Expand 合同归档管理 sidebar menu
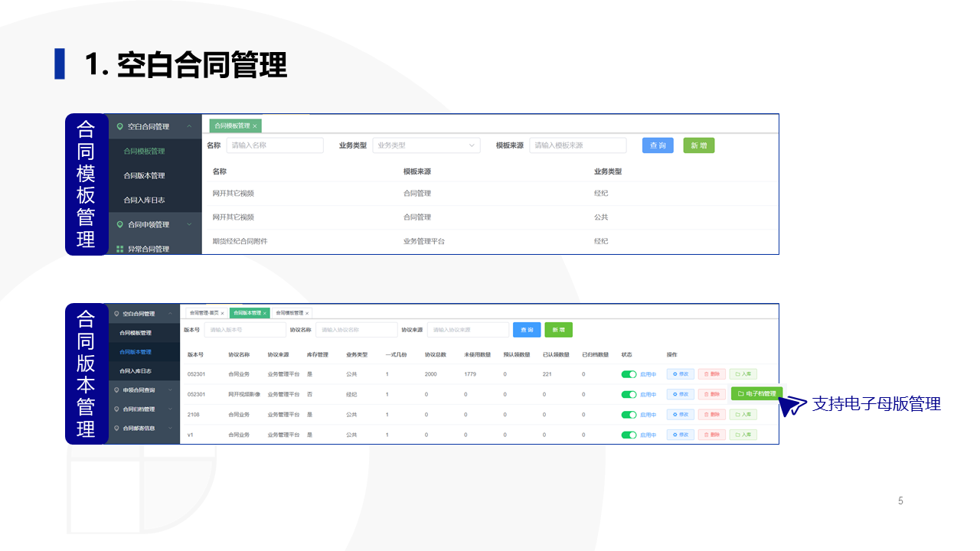 pos(170,409)
